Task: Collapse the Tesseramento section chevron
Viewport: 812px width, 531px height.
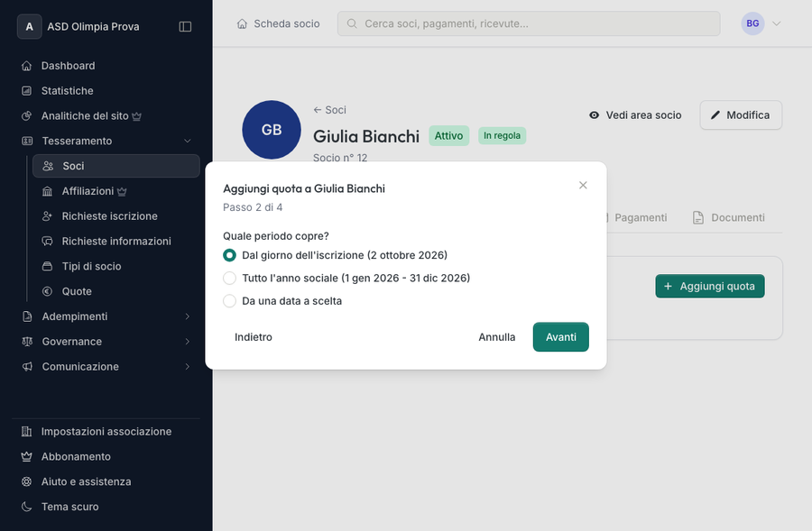Action: coord(188,141)
